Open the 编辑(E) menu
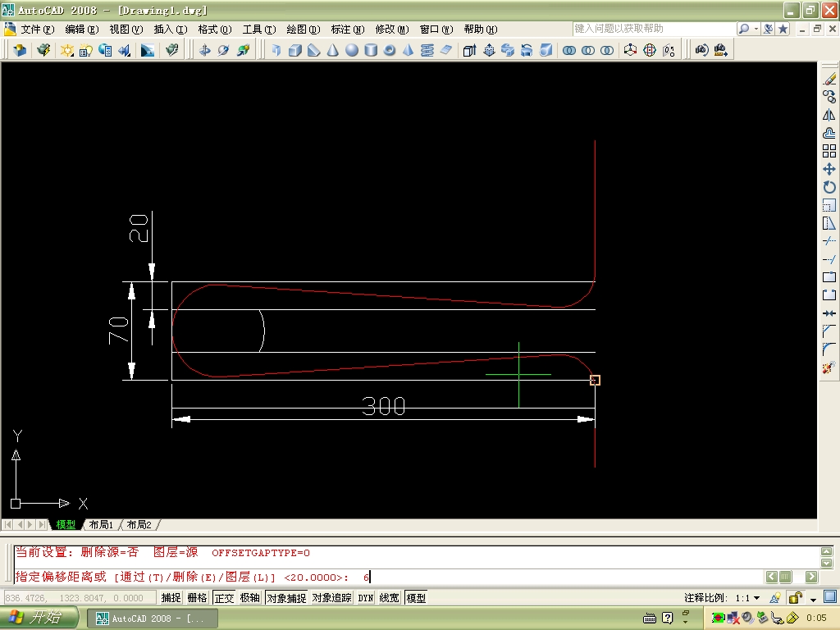The height and width of the screenshot is (630, 840). (81, 30)
